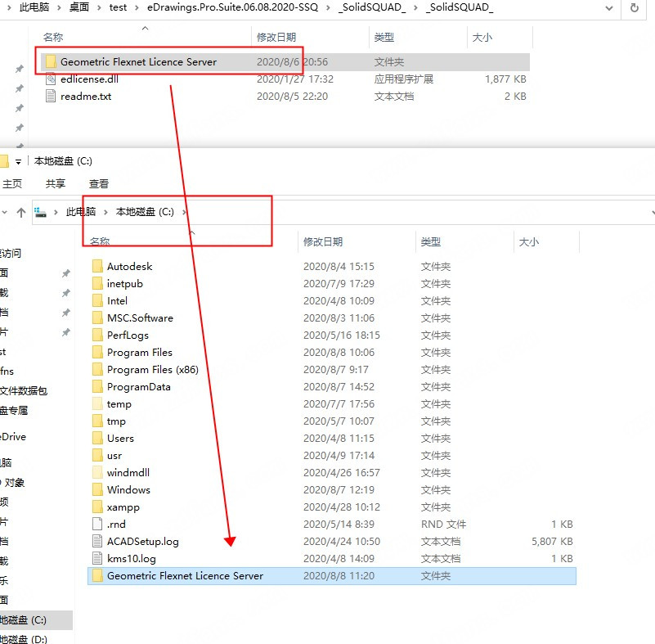Click refresh button in top window address bar

point(634,8)
